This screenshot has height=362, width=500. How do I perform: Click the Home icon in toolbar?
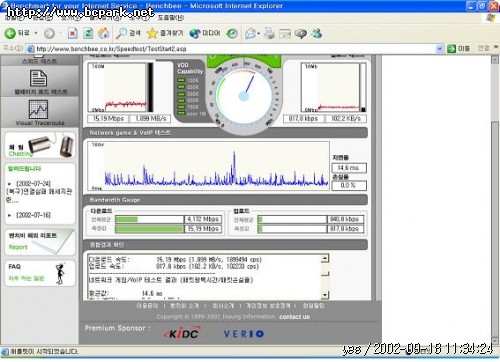click(x=104, y=33)
